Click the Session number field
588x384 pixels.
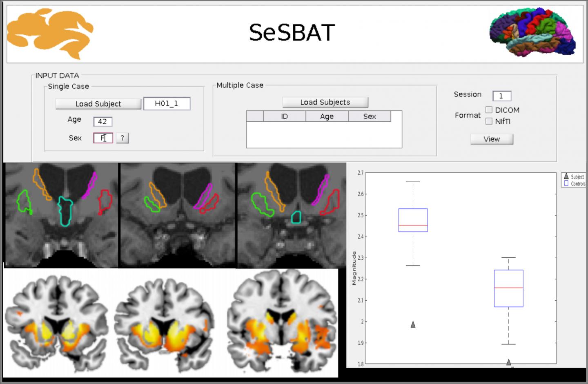click(x=501, y=96)
